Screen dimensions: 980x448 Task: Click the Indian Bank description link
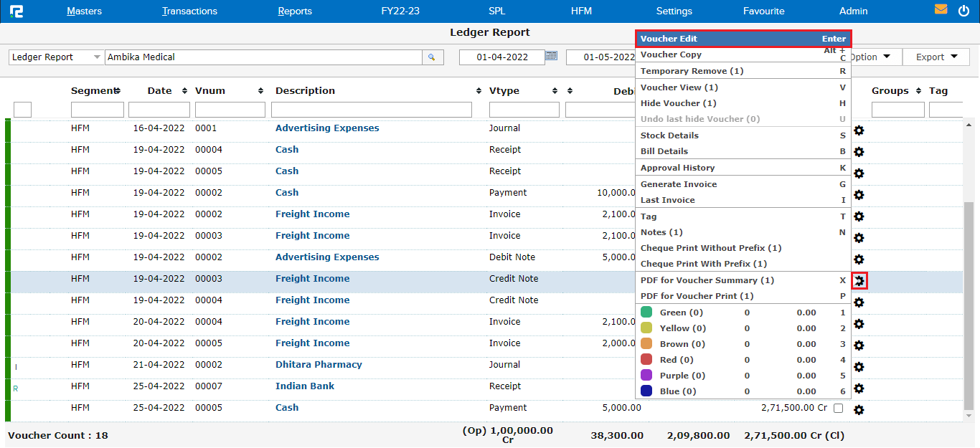click(305, 386)
